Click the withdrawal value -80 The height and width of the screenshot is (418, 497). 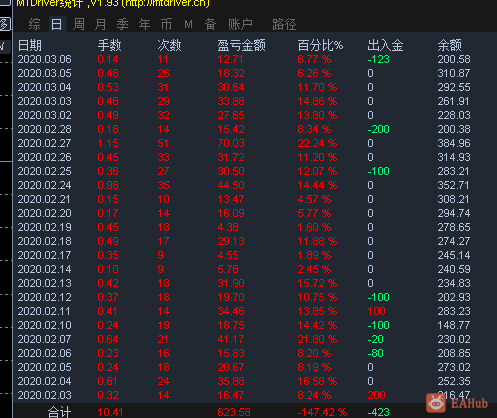(x=375, y=353)
